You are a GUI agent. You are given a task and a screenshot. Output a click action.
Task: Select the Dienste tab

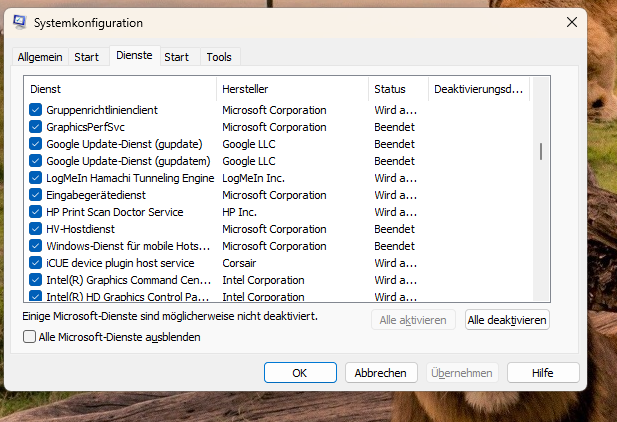pyautogui.click(x=134, y=56)
